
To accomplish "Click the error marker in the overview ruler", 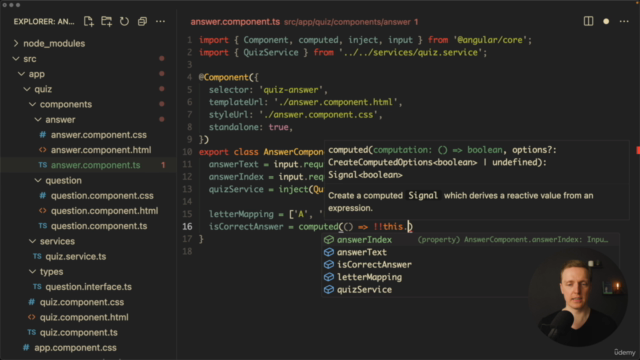I will 638,151.
